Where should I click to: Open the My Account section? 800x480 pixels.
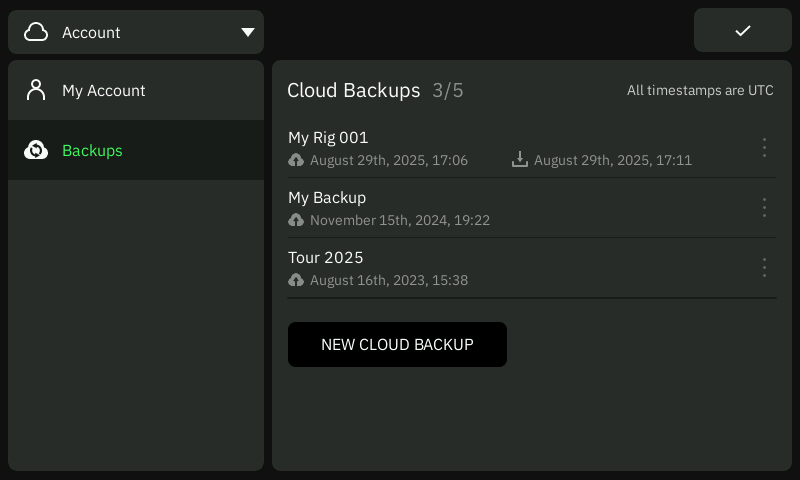pyautogui.click(x=104, y=90)
